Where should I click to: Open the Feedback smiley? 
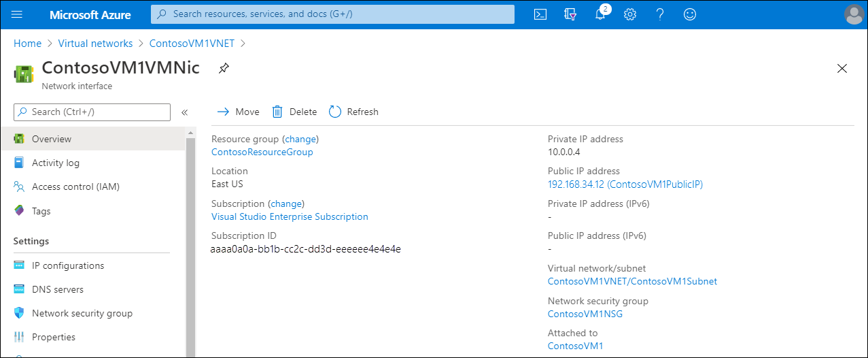click(690, 14)
